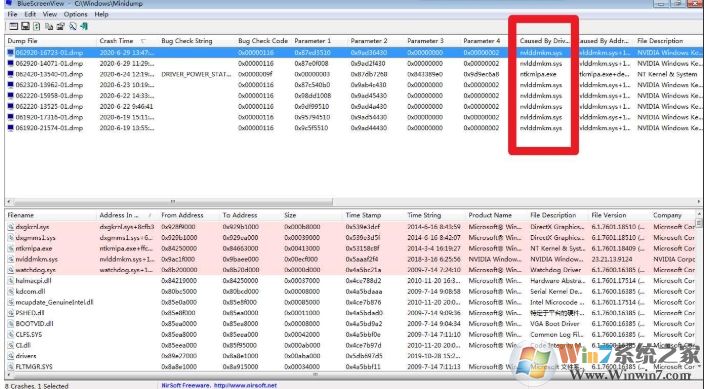Click the upper pane horizontal scrollbar thumb

[x=173, y=201]
